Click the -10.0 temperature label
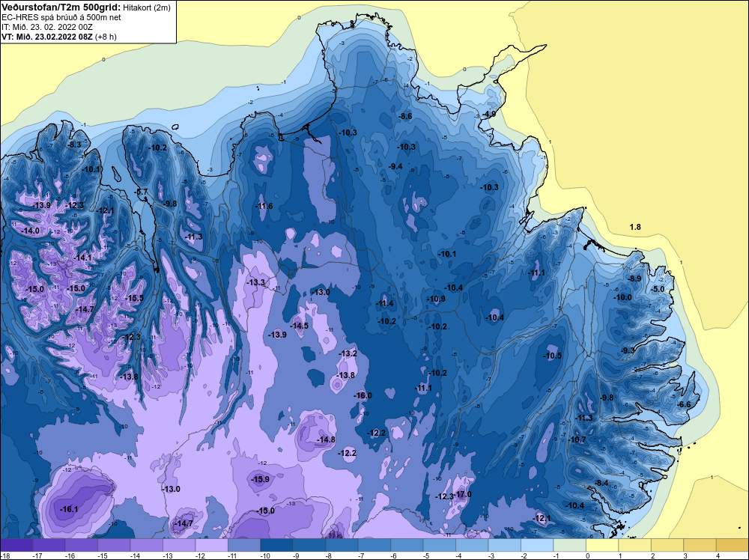Screen dimensions: 749x560 pyautogui.click(x=623, y=297)
